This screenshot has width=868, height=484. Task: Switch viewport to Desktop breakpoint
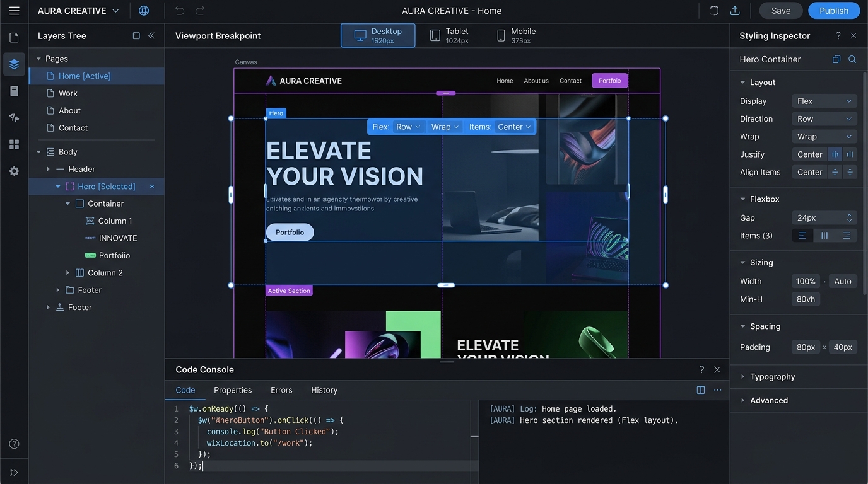click(378, 35)
